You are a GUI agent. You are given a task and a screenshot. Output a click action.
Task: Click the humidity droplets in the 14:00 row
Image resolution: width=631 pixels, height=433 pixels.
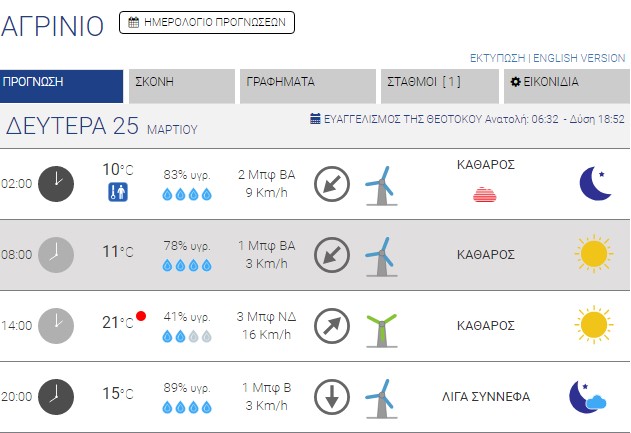click(x=187, y=337)
